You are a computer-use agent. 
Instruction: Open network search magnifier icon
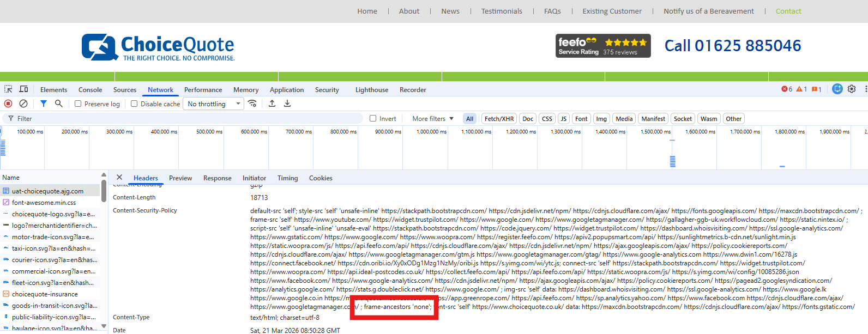click(x=59, y=104)
